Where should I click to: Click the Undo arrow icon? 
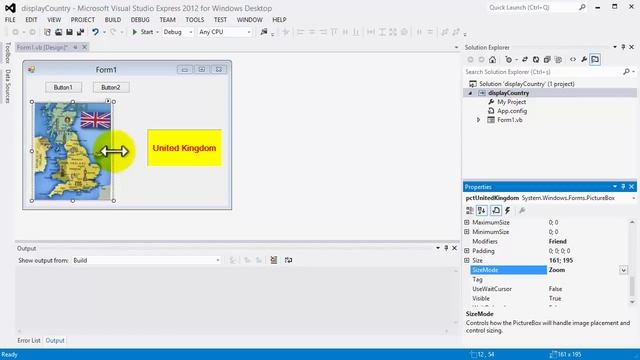coord(95,32)
